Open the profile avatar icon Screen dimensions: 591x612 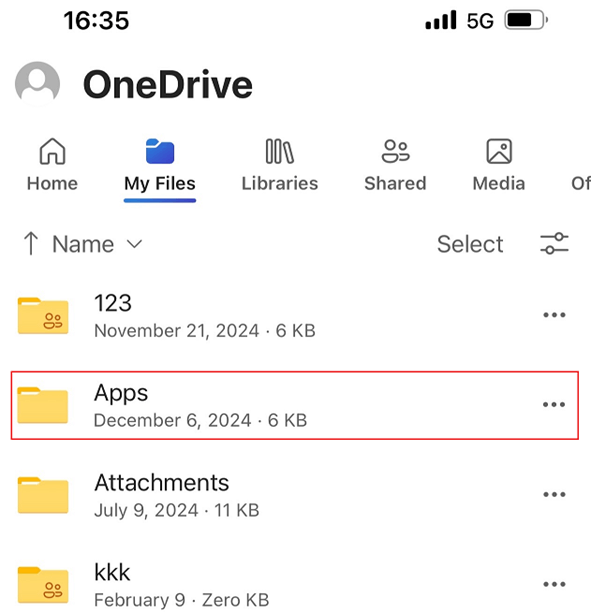pos(37,84)
